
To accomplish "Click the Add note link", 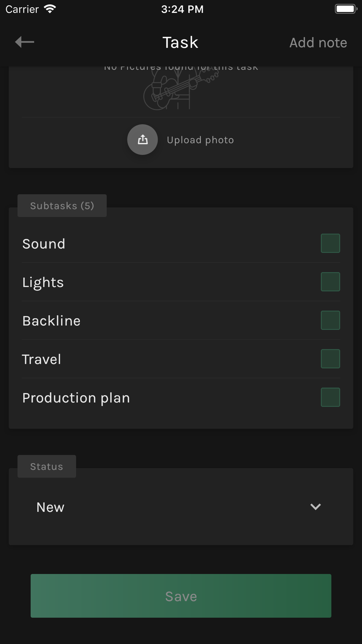I will click(318, 43).
